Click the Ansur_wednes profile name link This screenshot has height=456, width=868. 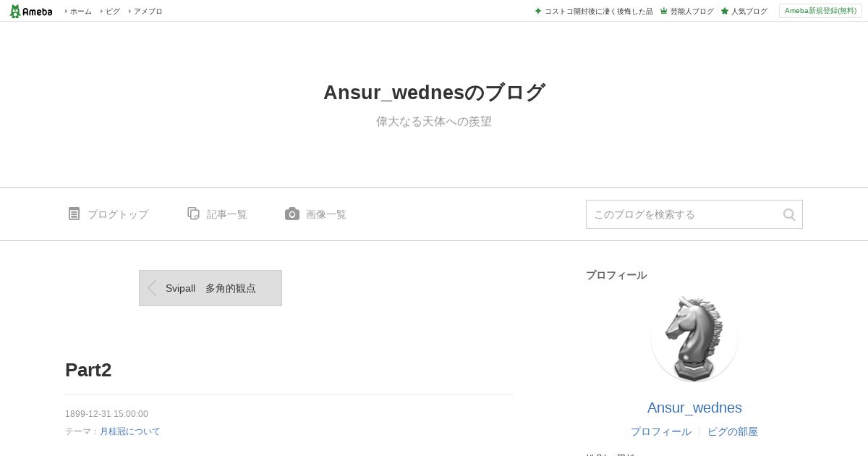pos(694,408)
